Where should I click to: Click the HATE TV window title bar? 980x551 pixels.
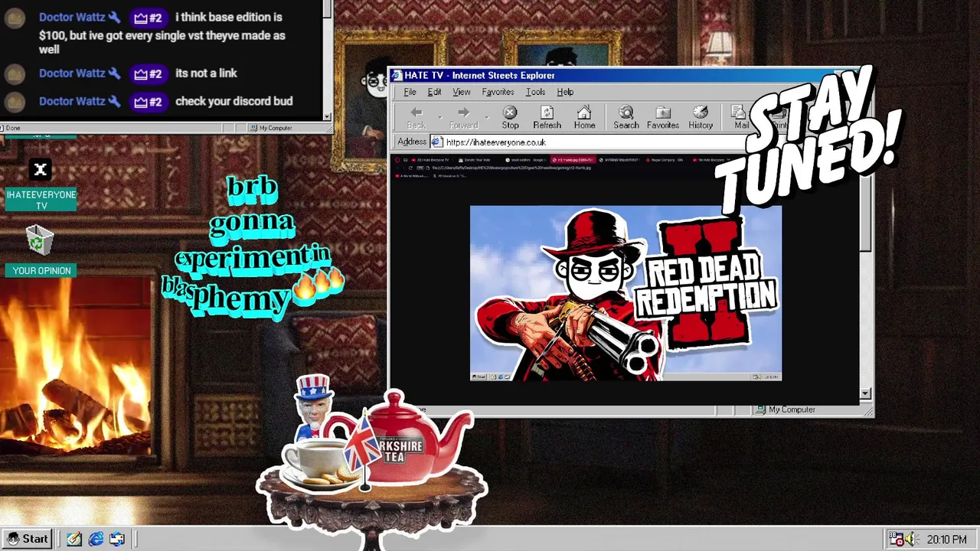(x=612, y=75)
